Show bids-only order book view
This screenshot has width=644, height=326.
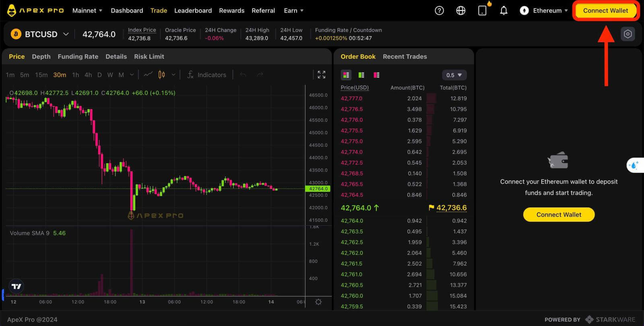click(361, 75)
